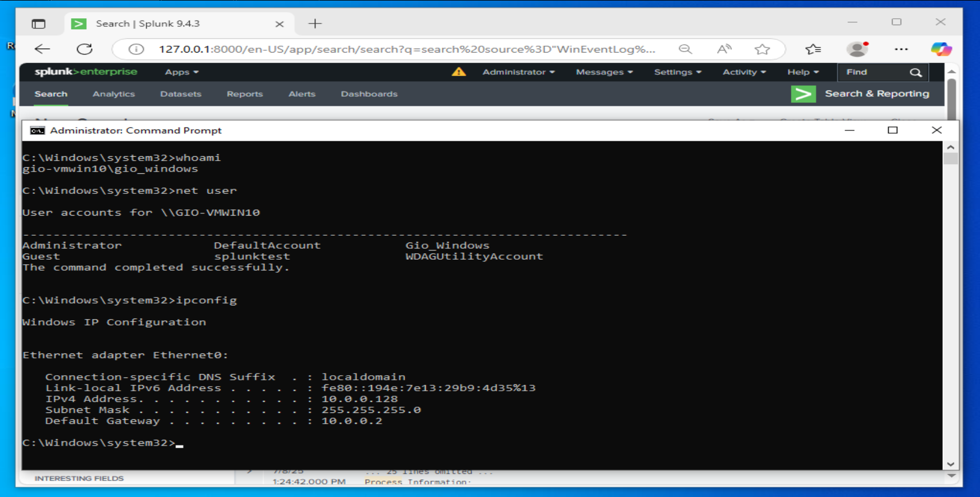980x497 pixels.
Task: Click the zoom magnifier icon in address bar
Action: [685, 49]
